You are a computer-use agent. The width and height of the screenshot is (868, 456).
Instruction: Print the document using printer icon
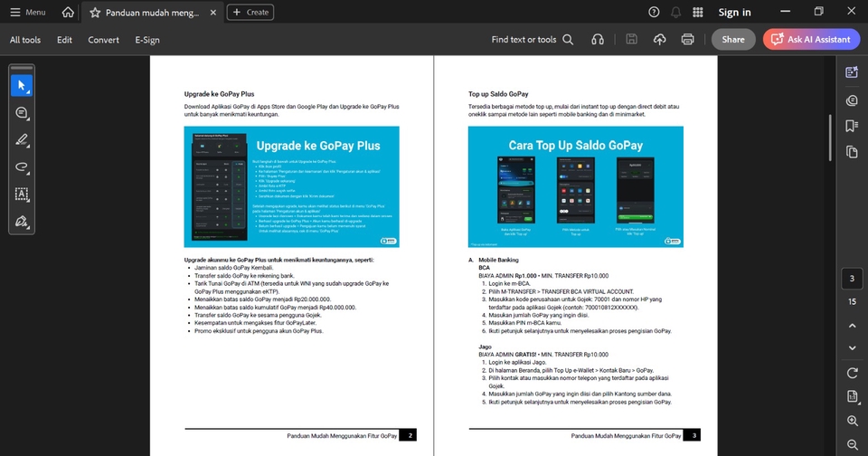687,40
